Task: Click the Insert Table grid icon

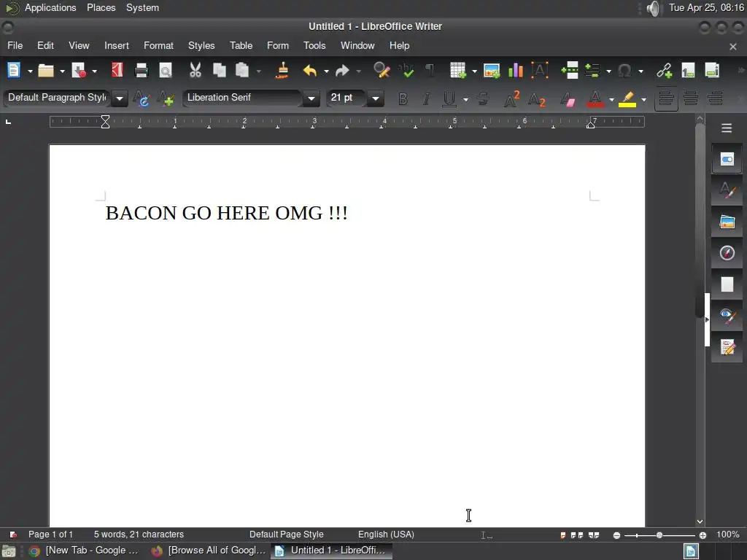Action: (458, 71)
